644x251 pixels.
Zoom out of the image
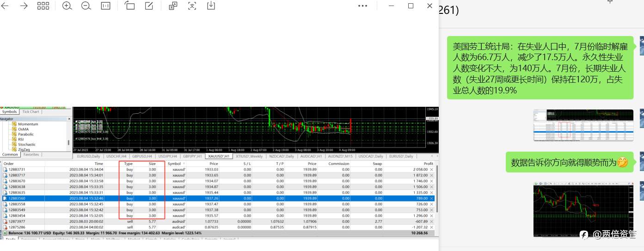86,6
